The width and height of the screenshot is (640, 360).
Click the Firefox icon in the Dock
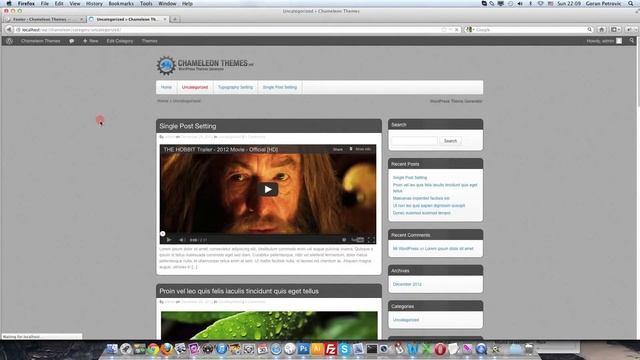(167, 349)
